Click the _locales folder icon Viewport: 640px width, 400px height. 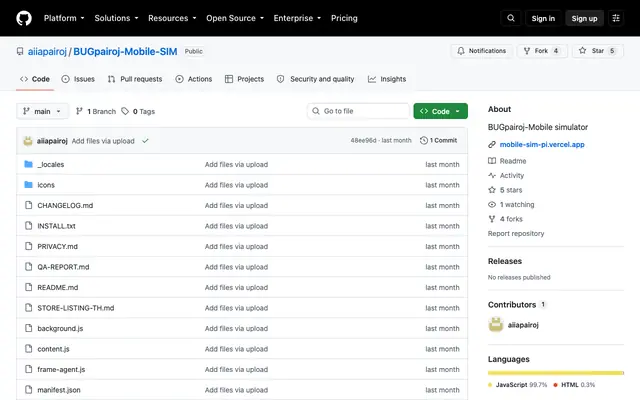(x=28, y=164)
